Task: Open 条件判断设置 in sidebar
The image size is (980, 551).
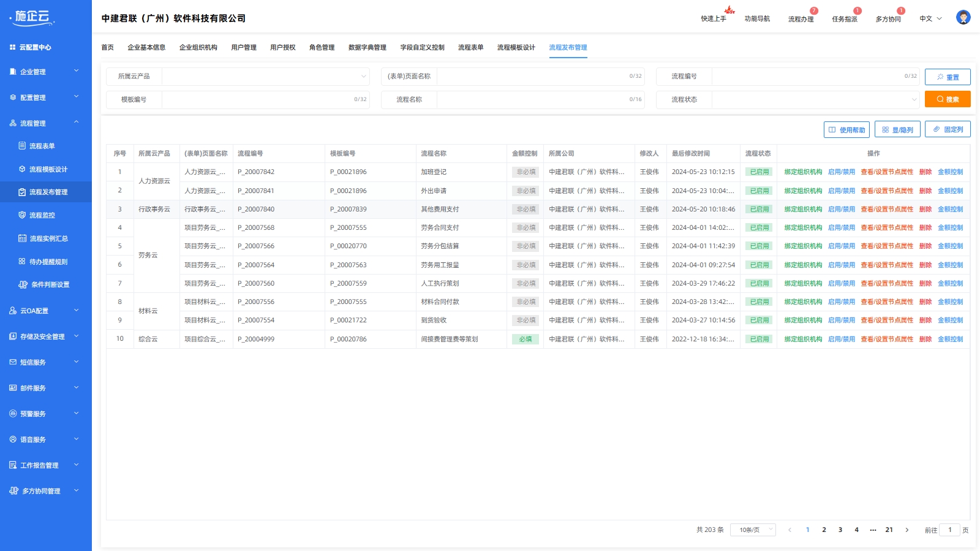Action: pyautogui.click(x=50, y=284)
